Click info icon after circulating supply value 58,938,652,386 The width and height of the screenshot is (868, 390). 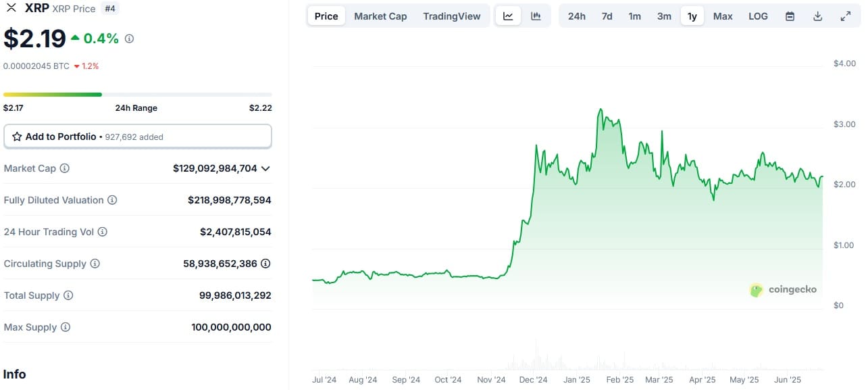tap(265, 264)
